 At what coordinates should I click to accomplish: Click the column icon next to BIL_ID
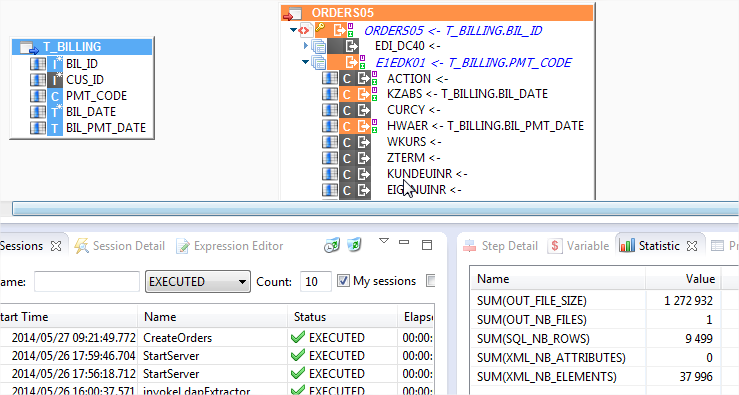(x=38, y=64)
